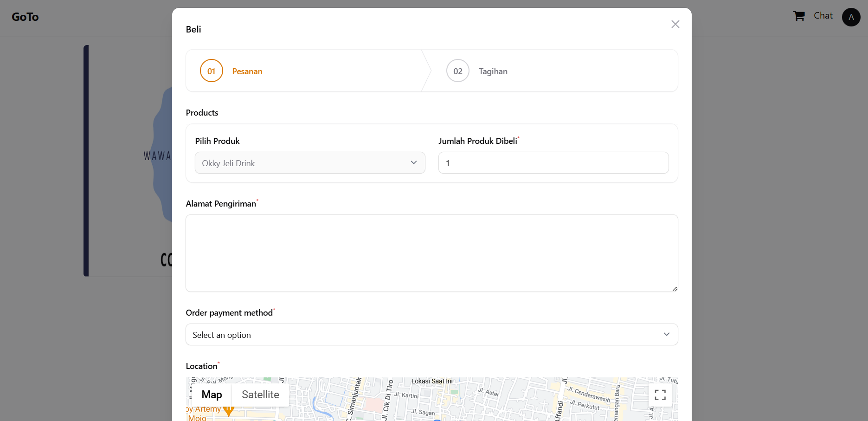Click into the Alamat Pengiriman text area
868x421 pixels.
[431, 253]
